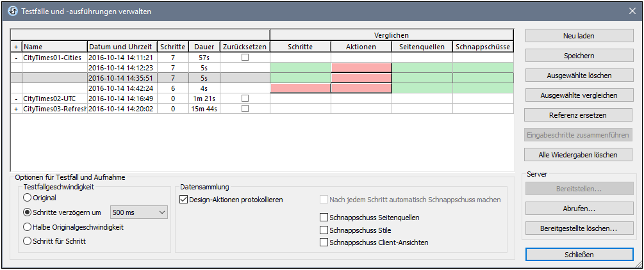Toggle Zurücksetzen checkbox for CityTimes01-Cities
This screenshot has height=270, width=644.
[x=245, y=58]
